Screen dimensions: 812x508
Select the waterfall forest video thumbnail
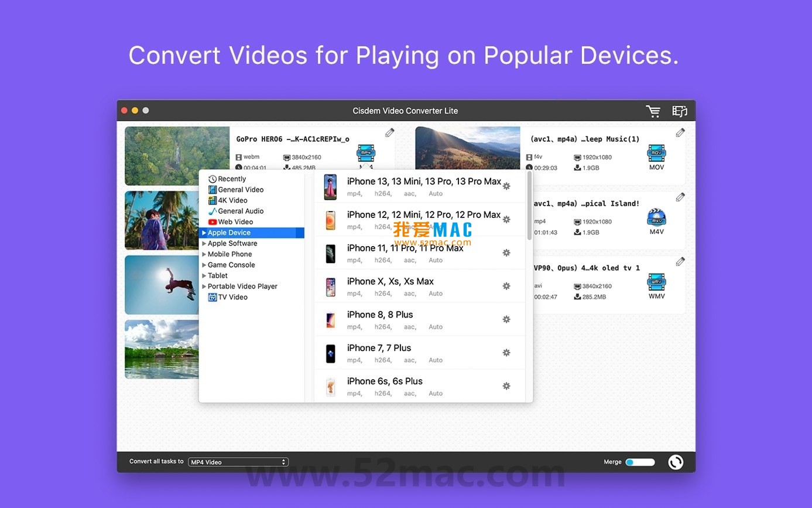[177, 156]
